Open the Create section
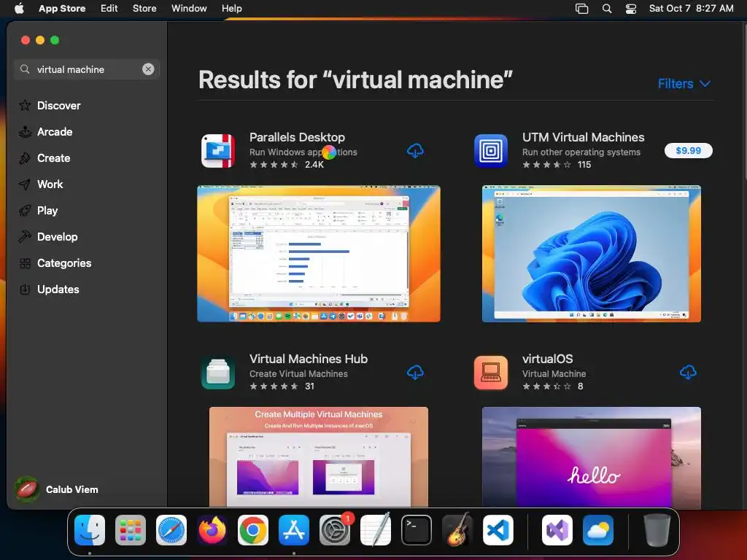 point(44,158)
